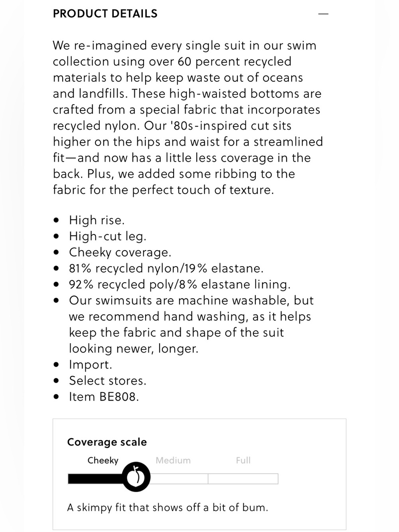Select the Medium coverage label
This screenshot has width=399, height=532.
(x=173, y=460)
